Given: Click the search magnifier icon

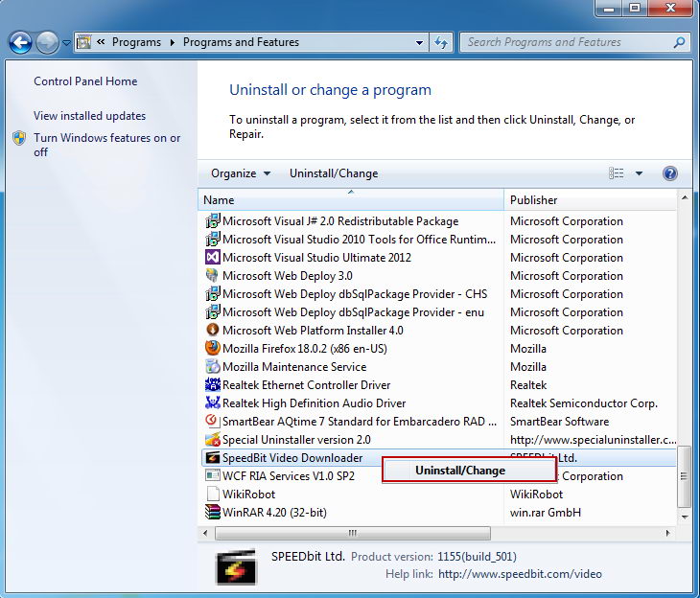Looking at the screenshot, I should tap(679, 42).
